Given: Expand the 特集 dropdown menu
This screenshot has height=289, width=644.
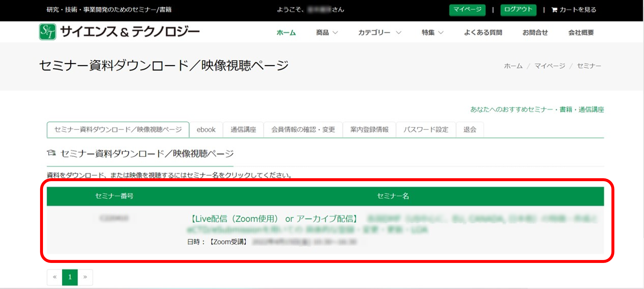Looking at the screenshot, I should point(432,33).
